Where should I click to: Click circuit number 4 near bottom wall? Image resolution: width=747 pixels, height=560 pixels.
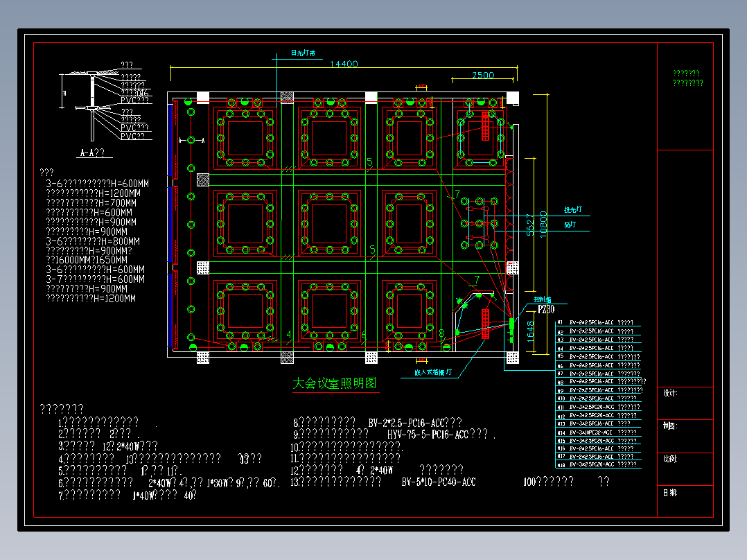point(289,335)
